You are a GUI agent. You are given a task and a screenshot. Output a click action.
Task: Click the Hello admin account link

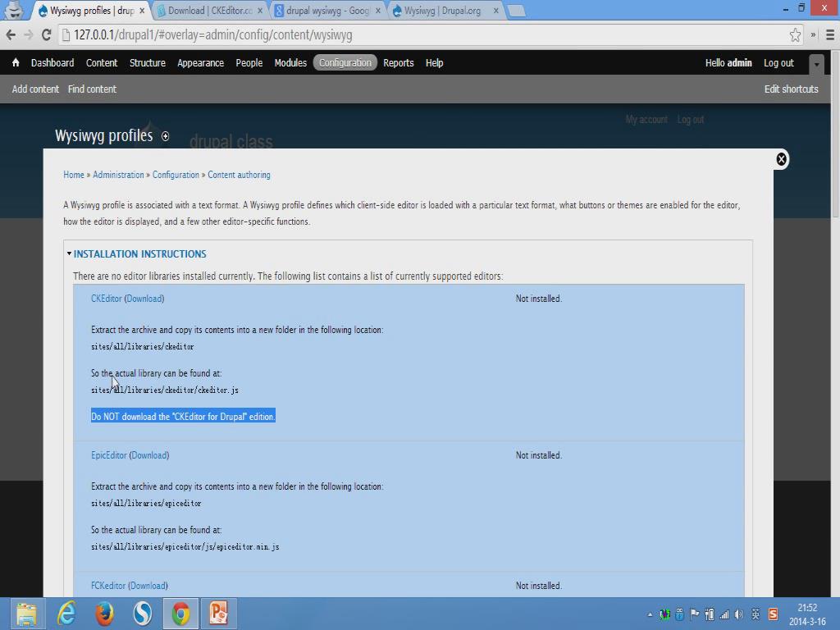[728, 62]
